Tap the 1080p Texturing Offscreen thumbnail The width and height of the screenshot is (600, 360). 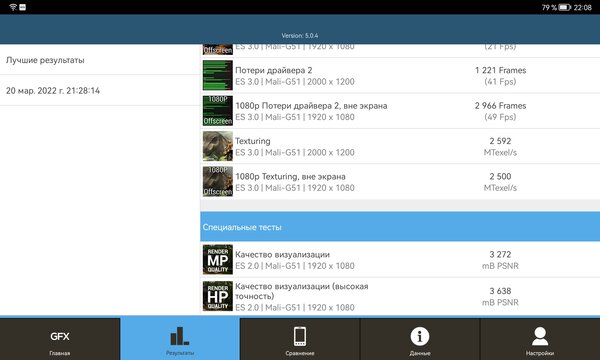coord(218,181)
